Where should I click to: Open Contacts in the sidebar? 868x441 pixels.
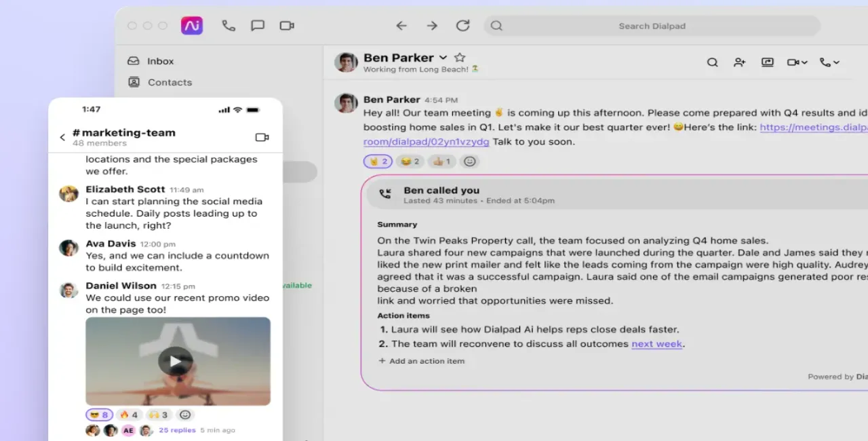160,82
